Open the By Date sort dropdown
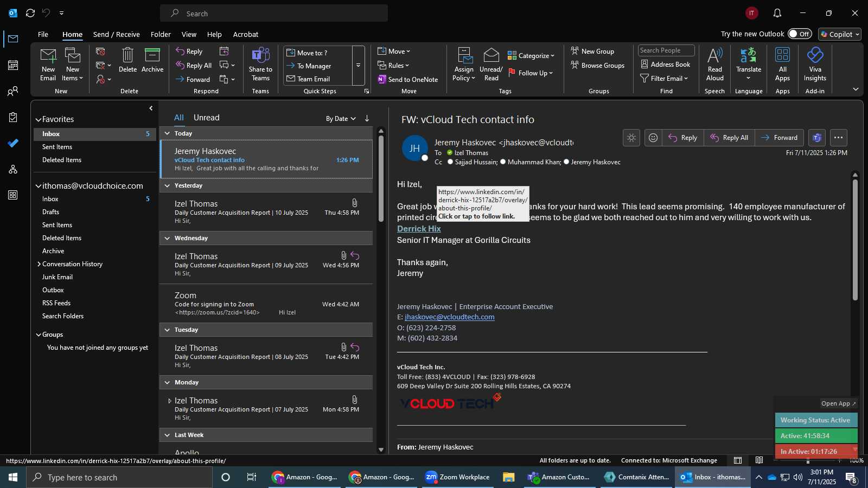868x488 pixels. [x=341, y=119]
